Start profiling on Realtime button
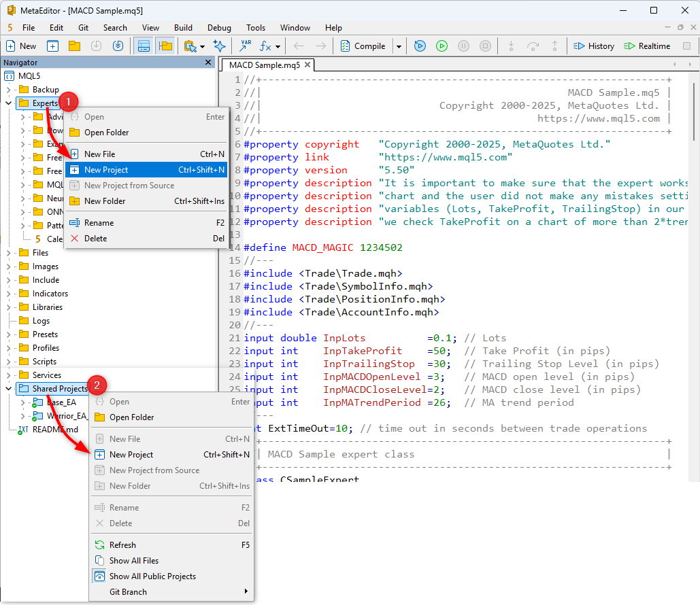This screenshot has width=700, height=605. (x=647, y=46)
